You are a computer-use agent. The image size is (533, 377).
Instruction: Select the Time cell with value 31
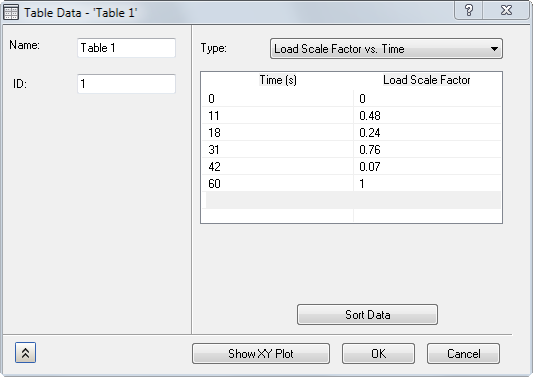pyautogui.click(x=278, y=150)
